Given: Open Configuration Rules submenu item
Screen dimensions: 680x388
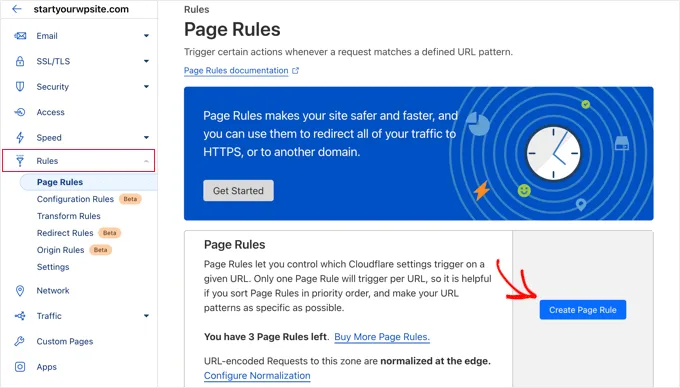Looking at the screenshot, I should pyautogui.click(x=75, y=199).
